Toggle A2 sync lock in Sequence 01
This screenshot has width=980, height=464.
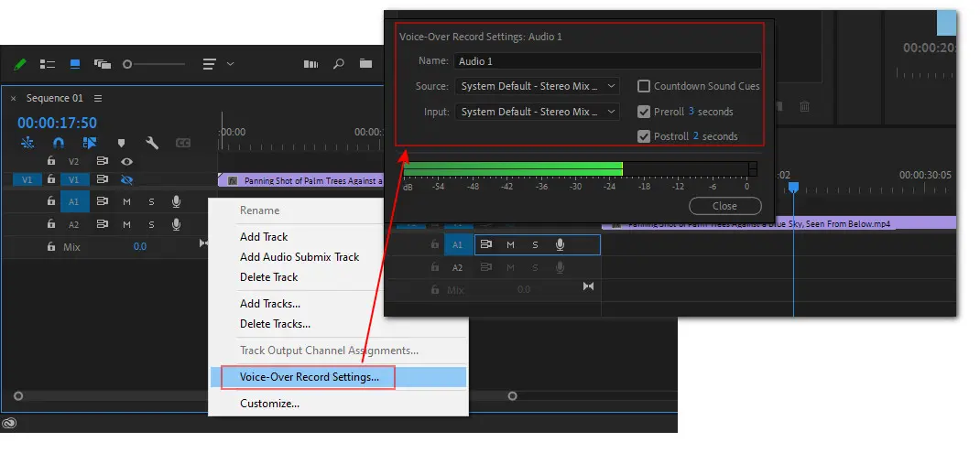[102, 224]
